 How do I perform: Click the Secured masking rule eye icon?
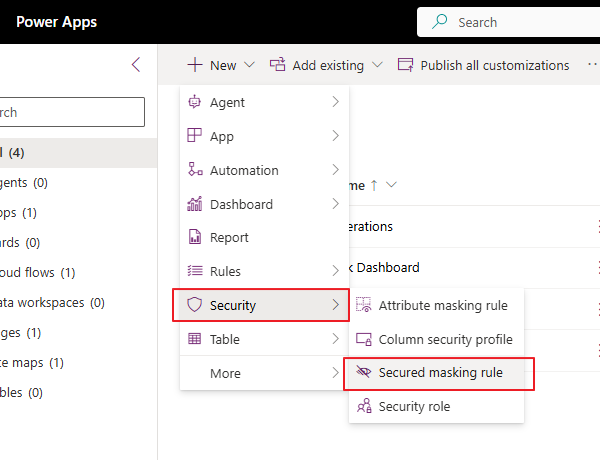[364, 372]
